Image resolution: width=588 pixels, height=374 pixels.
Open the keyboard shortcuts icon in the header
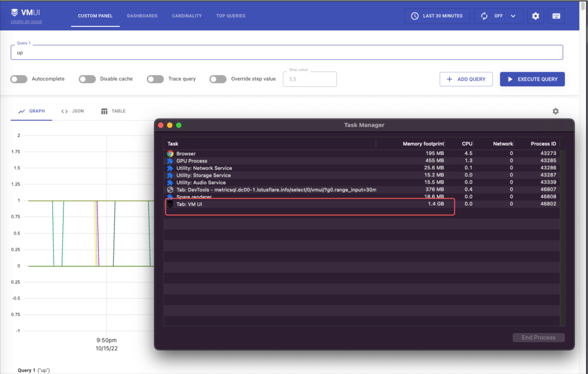(556, 16)
